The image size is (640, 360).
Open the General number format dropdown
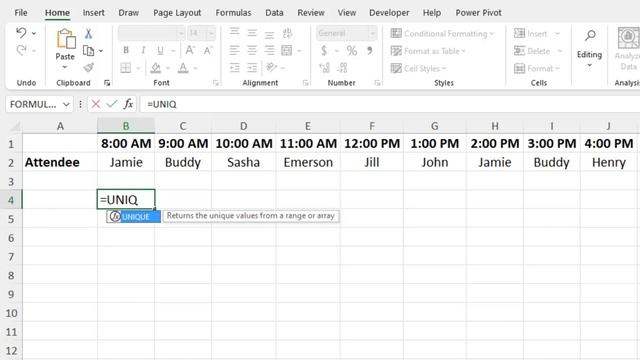tap(372, 33)
